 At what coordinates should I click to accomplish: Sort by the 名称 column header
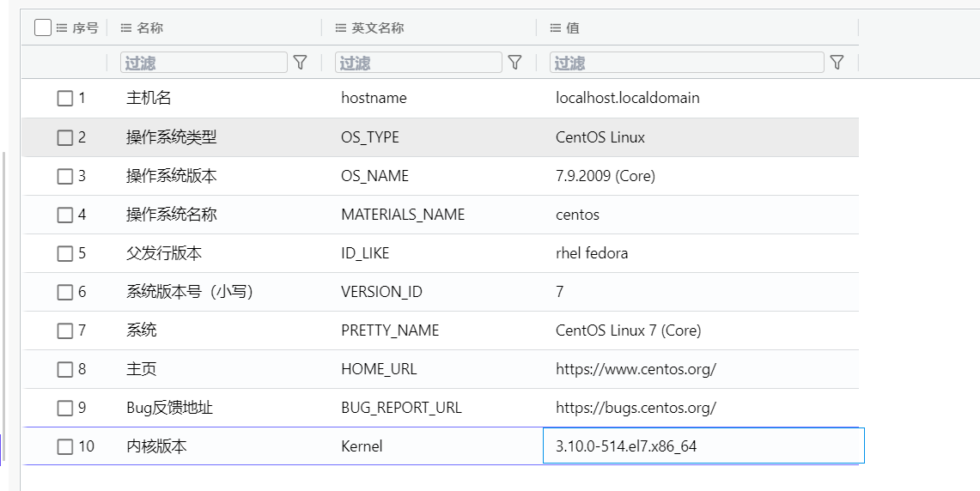click(150, 27)
